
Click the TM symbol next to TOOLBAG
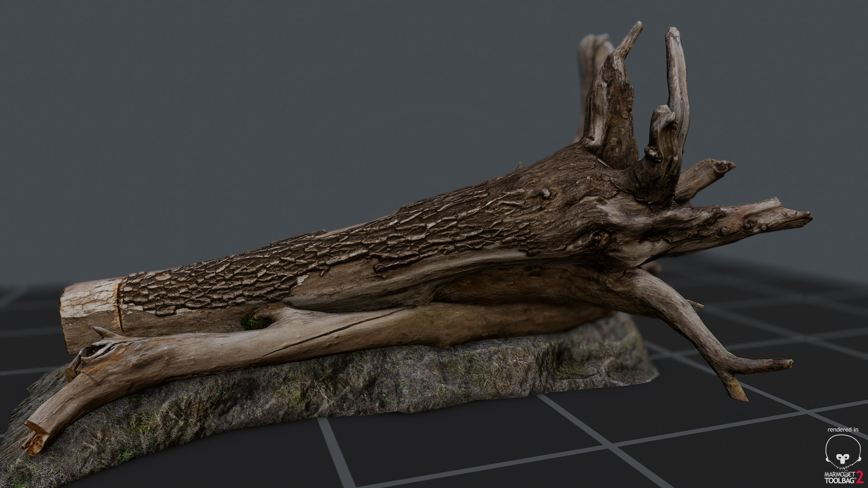(x=855, y=479)
